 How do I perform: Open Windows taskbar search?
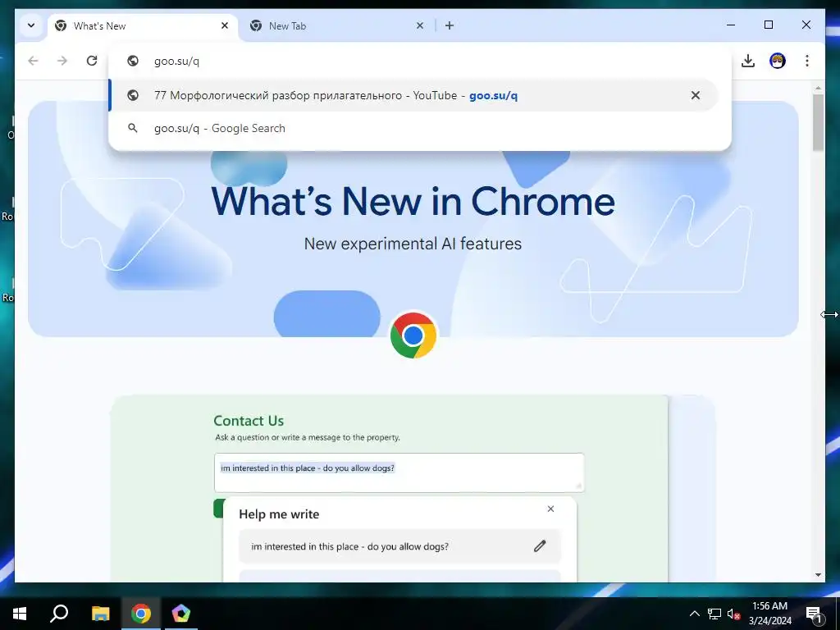[59, 614]
